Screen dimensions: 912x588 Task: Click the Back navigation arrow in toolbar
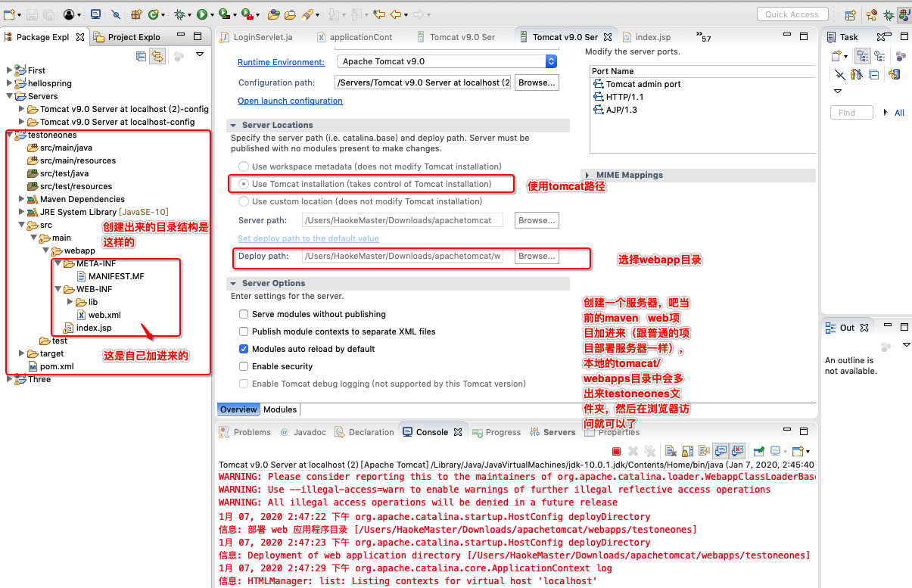click(397, 14)
